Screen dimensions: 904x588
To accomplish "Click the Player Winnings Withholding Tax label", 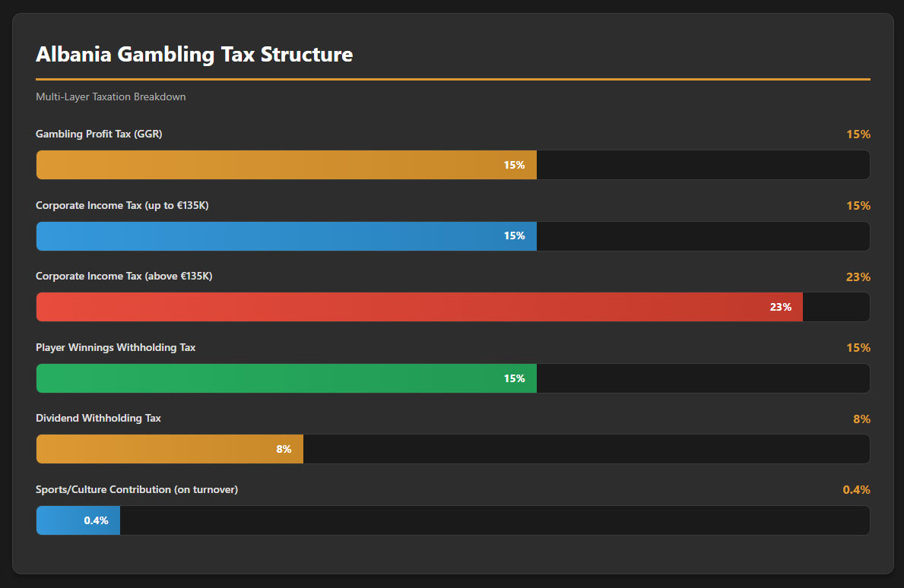I will tap(116, 348).
